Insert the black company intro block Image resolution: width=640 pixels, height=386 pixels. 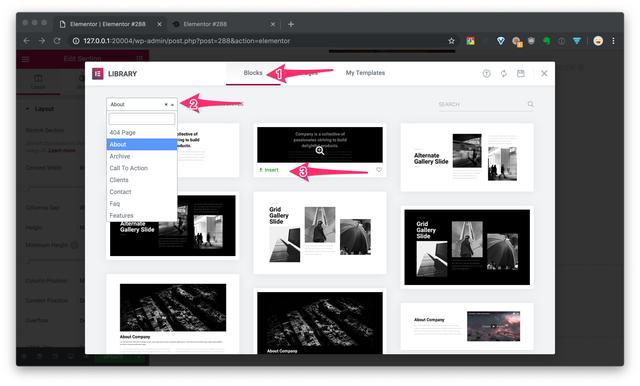[269, 170]
